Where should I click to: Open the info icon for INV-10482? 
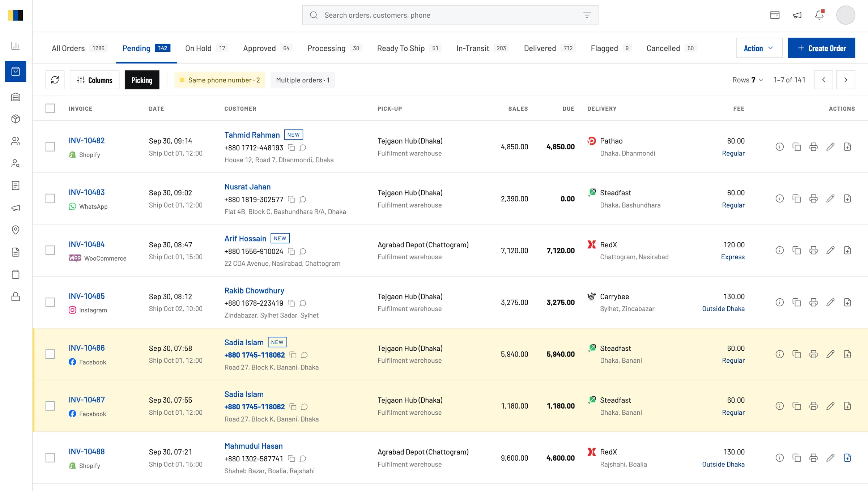pos(780,147)
